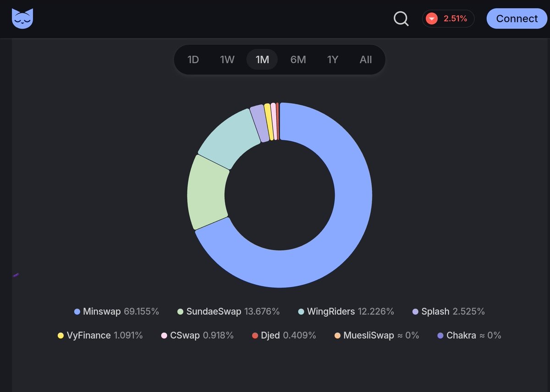Click the Minswap blue legend dot
The width and height of the screenshot is (550, 392).
tap(77, 312)
